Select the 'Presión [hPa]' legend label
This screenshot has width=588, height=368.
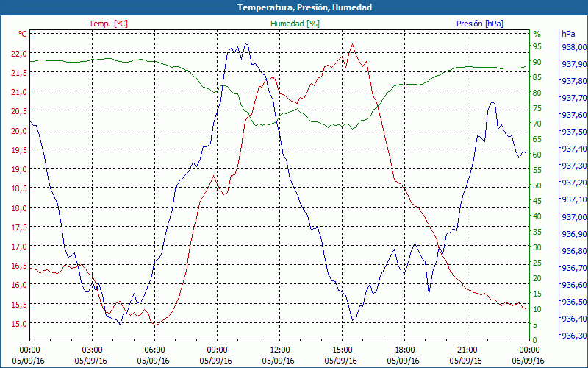(x=480, y=24)
